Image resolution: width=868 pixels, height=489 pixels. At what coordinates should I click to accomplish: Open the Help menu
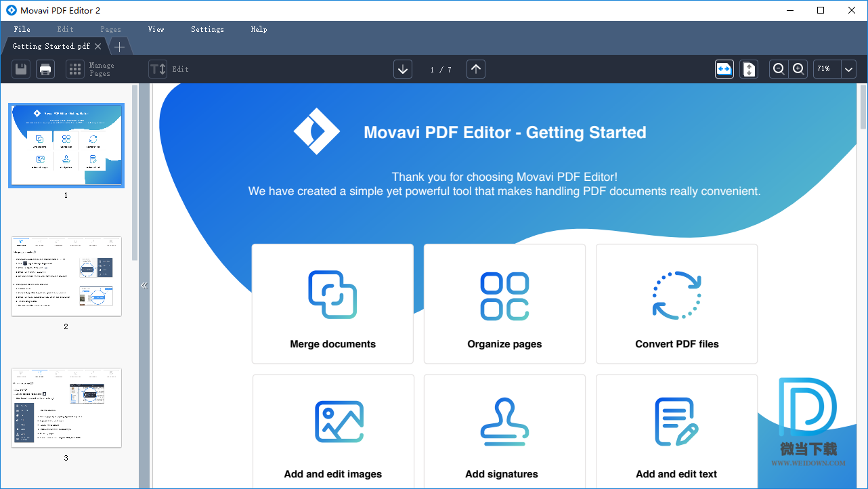(x=259, y=29)
